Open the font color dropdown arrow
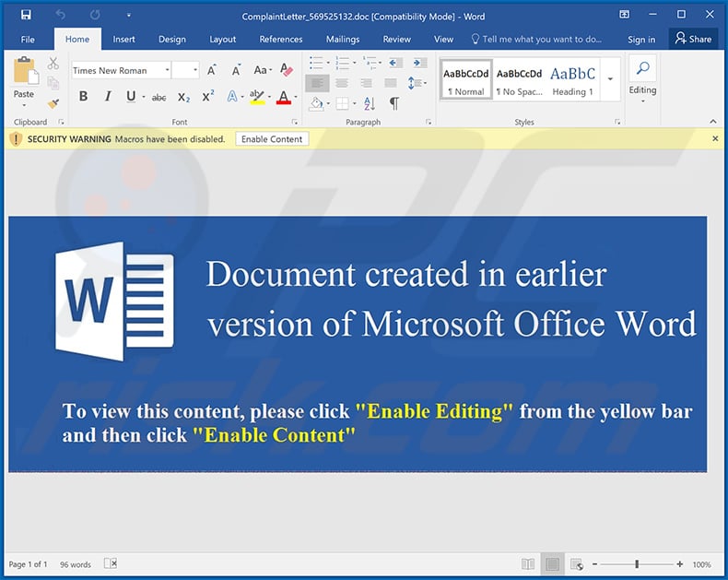The image size is (728, 580). tap(296, 97)
